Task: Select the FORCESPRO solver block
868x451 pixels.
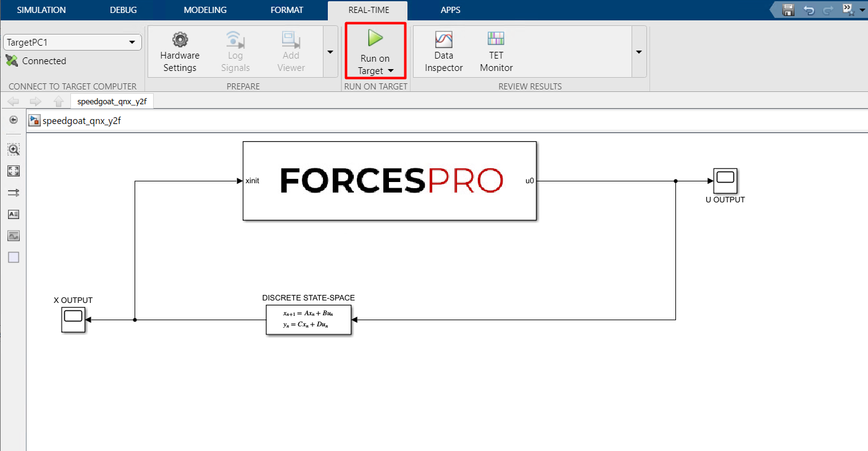Action: click(x=390, y=181)
